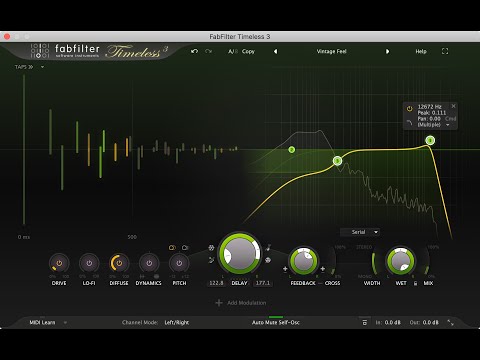Screen dimensions: 480x360
Task: Click the Pan: 0.00 value
Action: 429,119
